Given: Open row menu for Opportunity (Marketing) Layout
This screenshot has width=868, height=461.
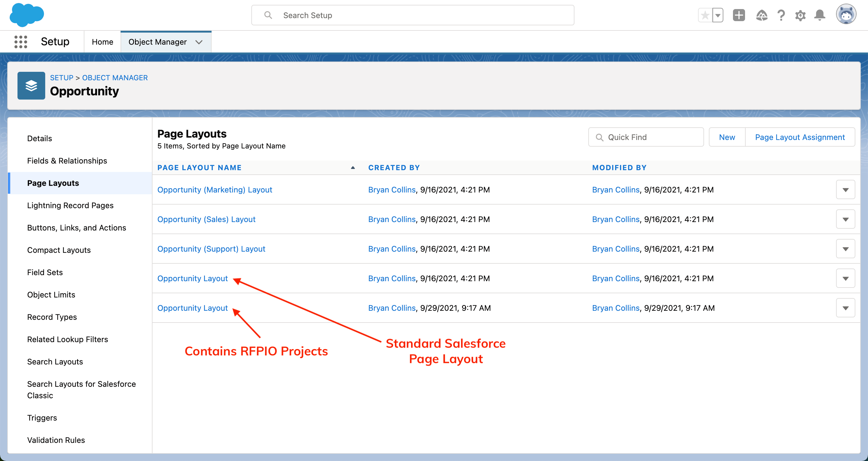Looking at the screenshot, I should pyautogui.click(x=845, y=190).
